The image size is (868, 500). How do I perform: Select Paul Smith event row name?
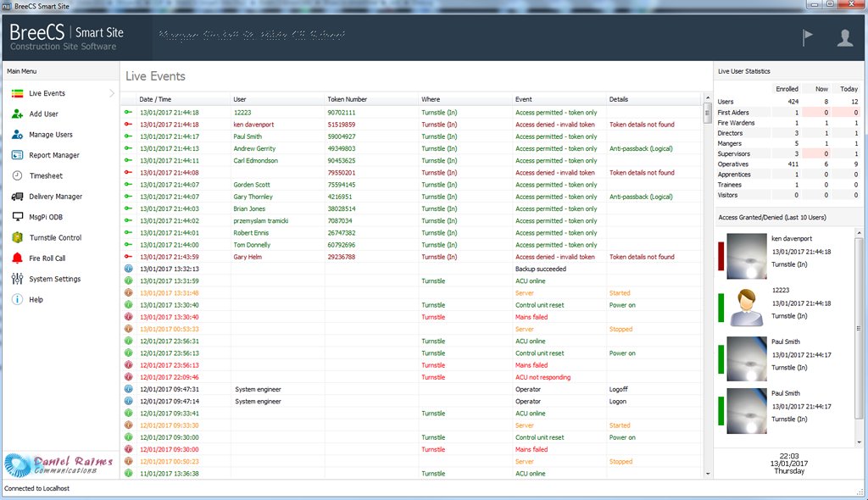[x=248, y=136]
